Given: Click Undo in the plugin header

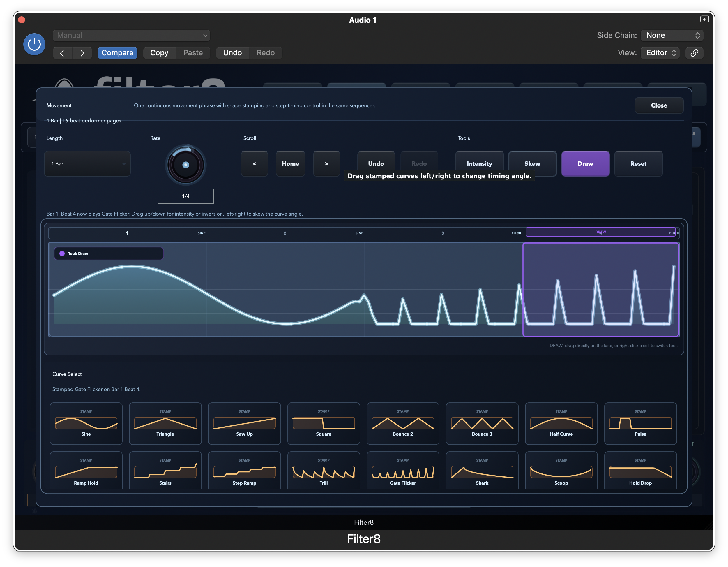Looking at the screenshot, I should pos(232,53).
